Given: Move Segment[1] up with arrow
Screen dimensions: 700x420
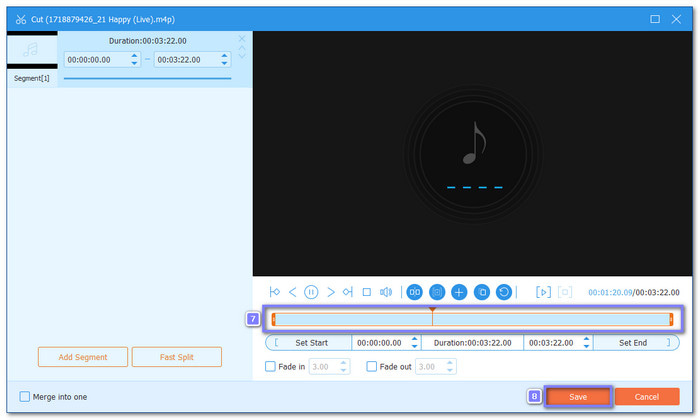Looking at the screenshot, I should click(242, 48).
